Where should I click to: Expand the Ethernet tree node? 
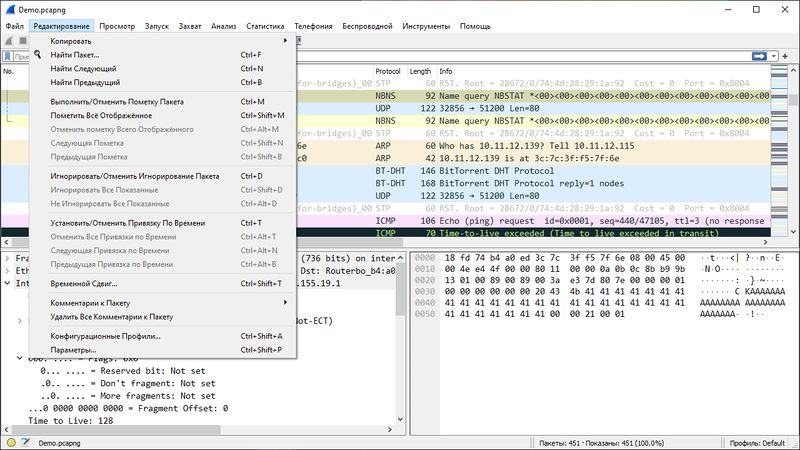pos(7,270)
